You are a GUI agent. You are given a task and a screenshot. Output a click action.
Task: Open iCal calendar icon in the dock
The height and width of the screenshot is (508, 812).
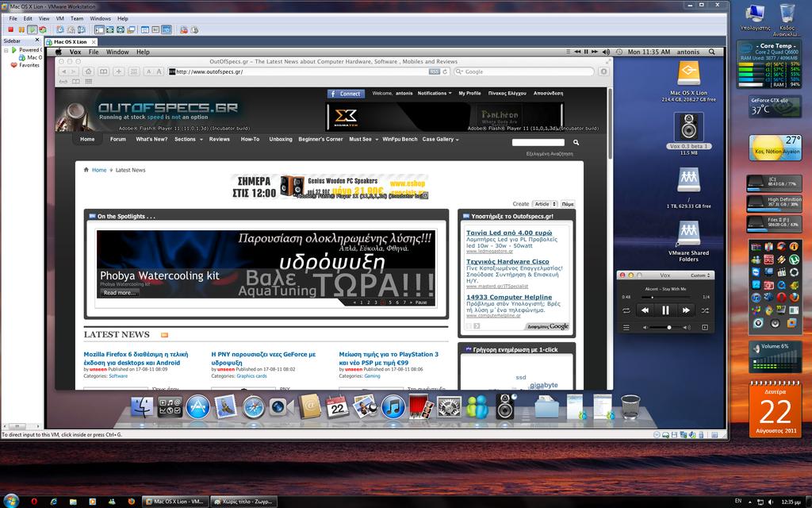(337, 407)
